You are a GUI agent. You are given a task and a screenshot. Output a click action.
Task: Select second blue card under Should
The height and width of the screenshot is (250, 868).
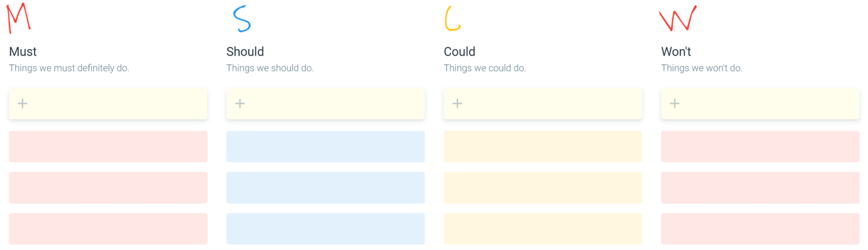click(x=325, y=188)
